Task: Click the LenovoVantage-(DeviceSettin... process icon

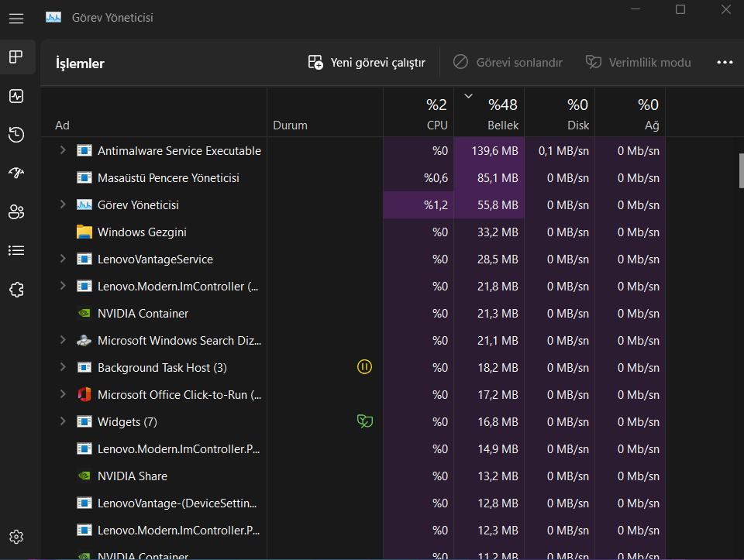Action: pyautogui.click(x=84, y=503)
